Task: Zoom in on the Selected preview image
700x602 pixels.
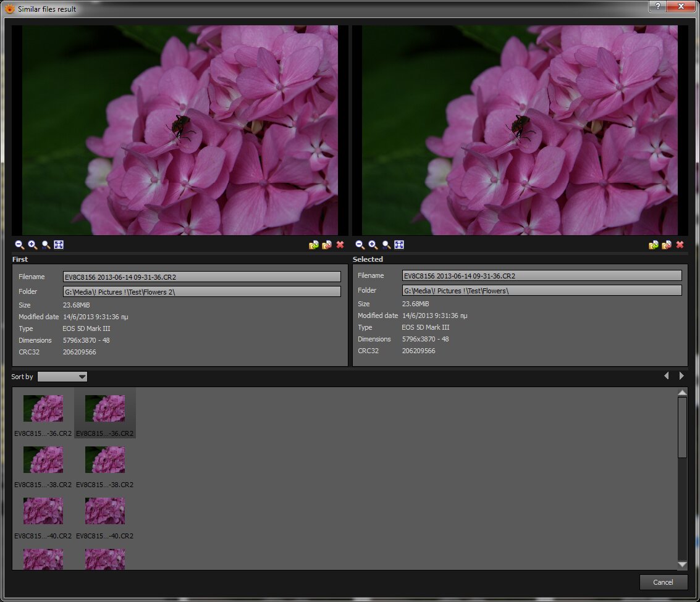Action: pos(373,245)
